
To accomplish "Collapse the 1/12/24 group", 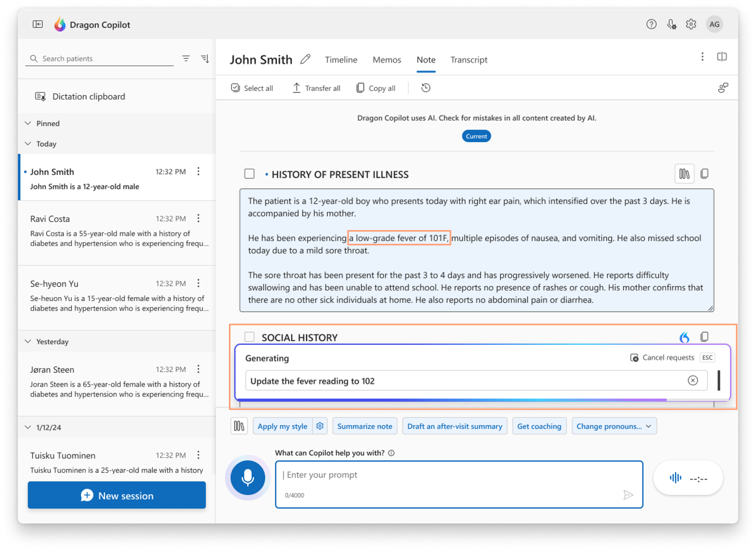I will pyautogui.click(x=28, y=427).
